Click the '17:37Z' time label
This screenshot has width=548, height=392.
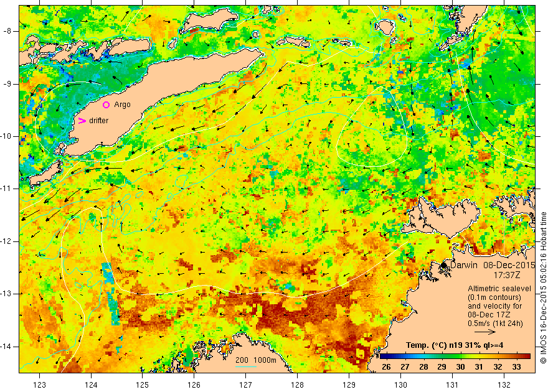507,275
